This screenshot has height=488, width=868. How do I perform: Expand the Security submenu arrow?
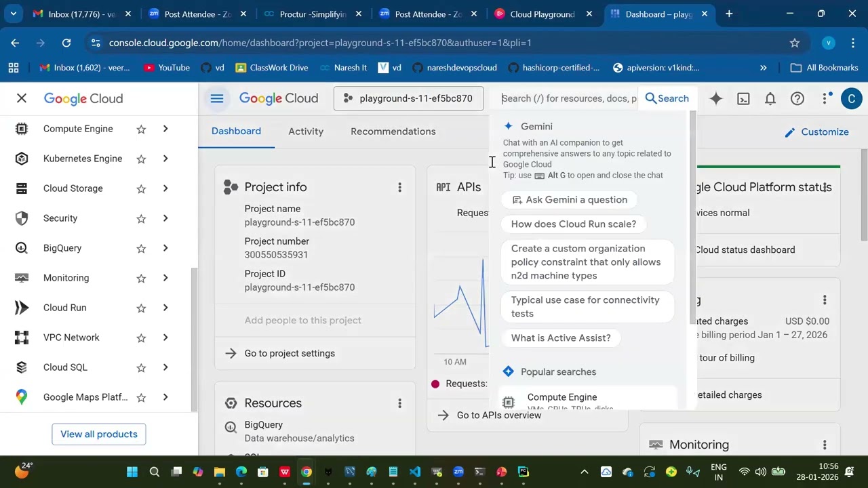[x=165, y=218]
